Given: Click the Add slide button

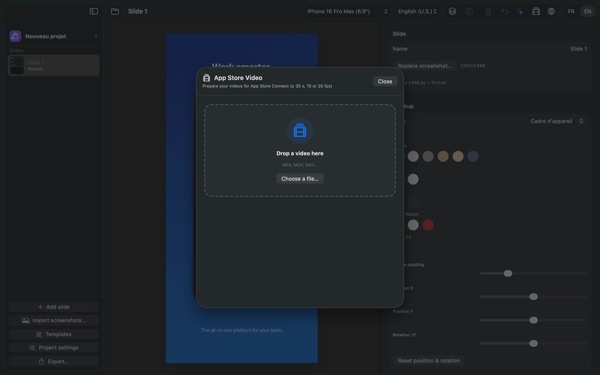Looking at the screenshot, I should click(54, 307).
